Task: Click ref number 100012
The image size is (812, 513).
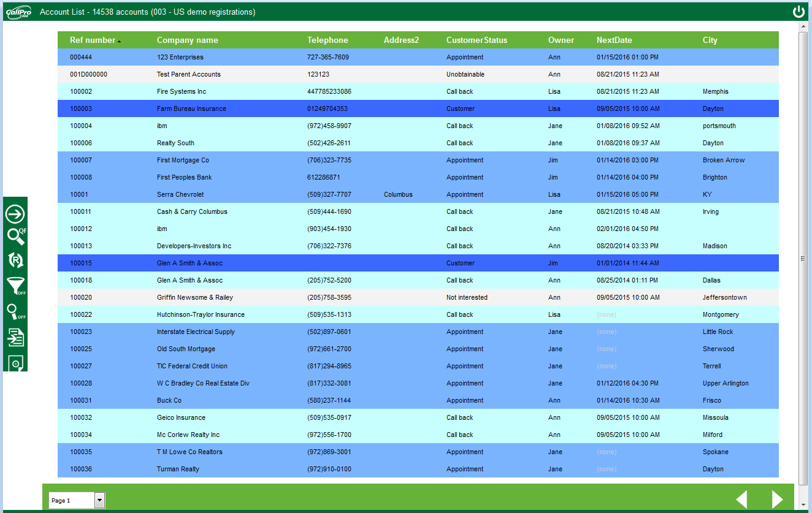Action: point(81,229)
